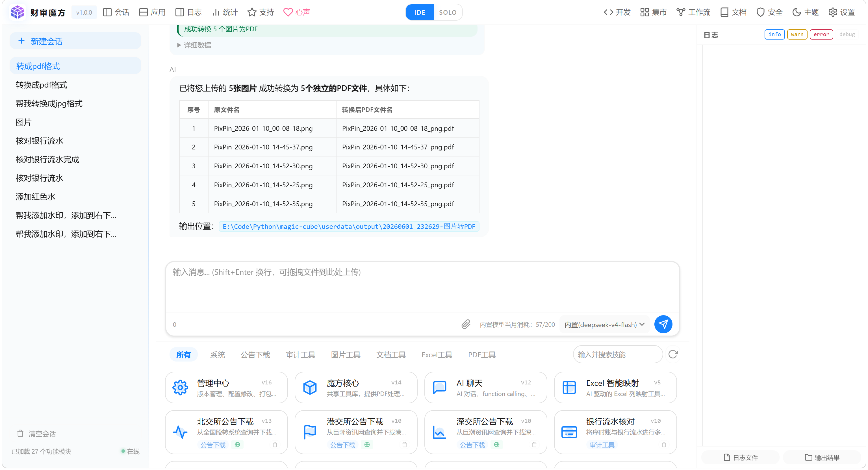Expand the 详细数据 disclosure
868x470 pixels.
(x=194, y=45)
